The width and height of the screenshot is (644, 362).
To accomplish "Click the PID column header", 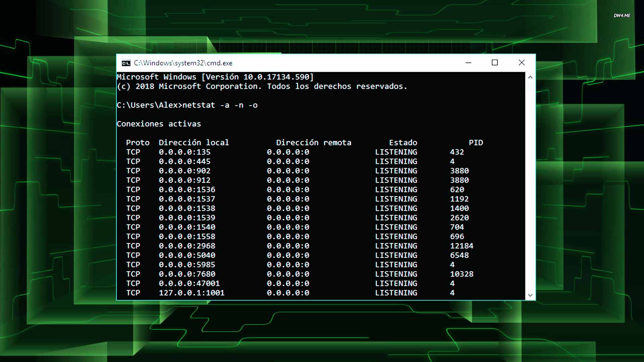I will [476, 142].
